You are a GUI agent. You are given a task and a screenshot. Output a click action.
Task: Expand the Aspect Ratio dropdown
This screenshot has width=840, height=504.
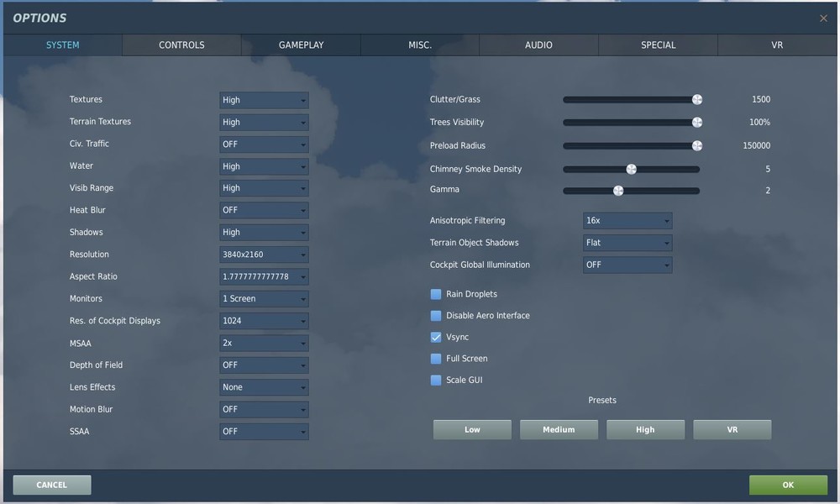click(x=264, y=276)
